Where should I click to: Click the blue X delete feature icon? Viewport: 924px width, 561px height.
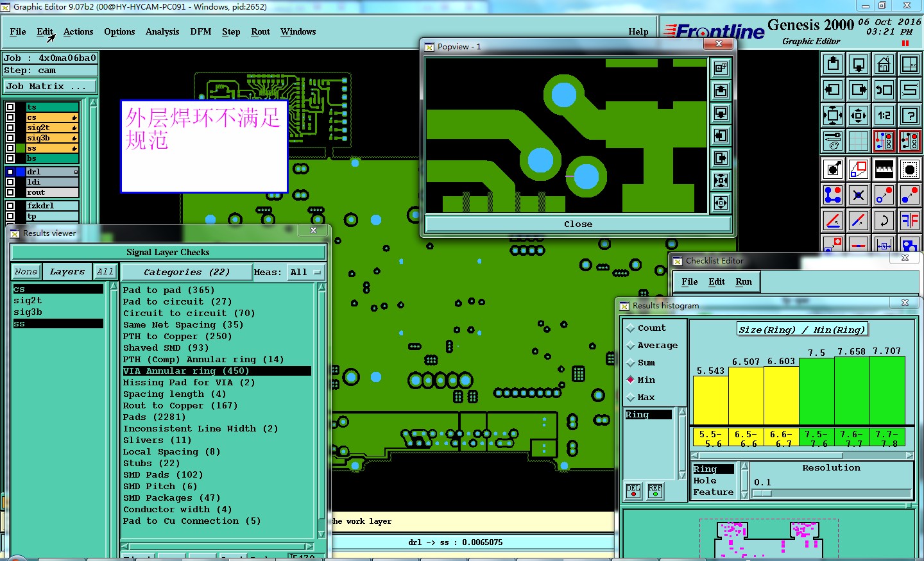pyautogui.click(x=859, y=195)
